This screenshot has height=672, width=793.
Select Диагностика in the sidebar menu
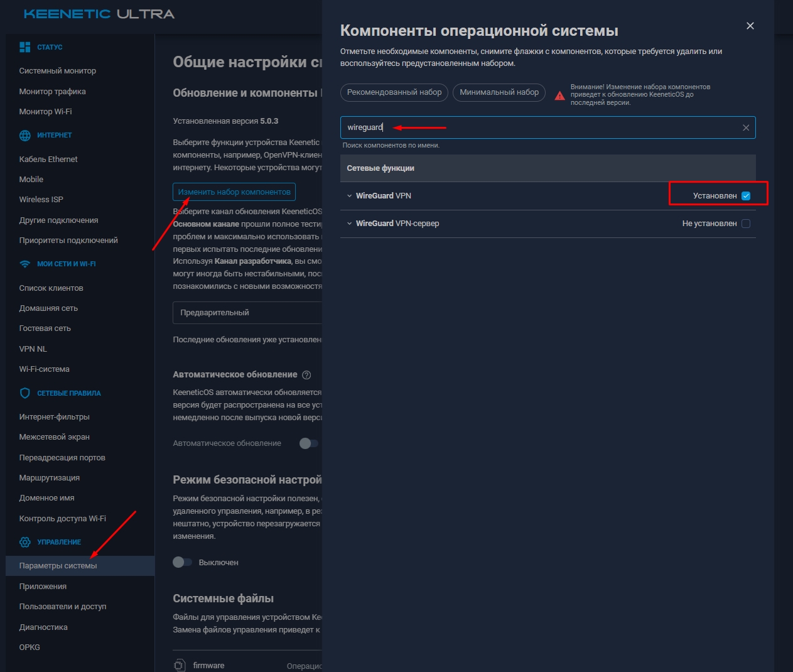coord(43,627)
